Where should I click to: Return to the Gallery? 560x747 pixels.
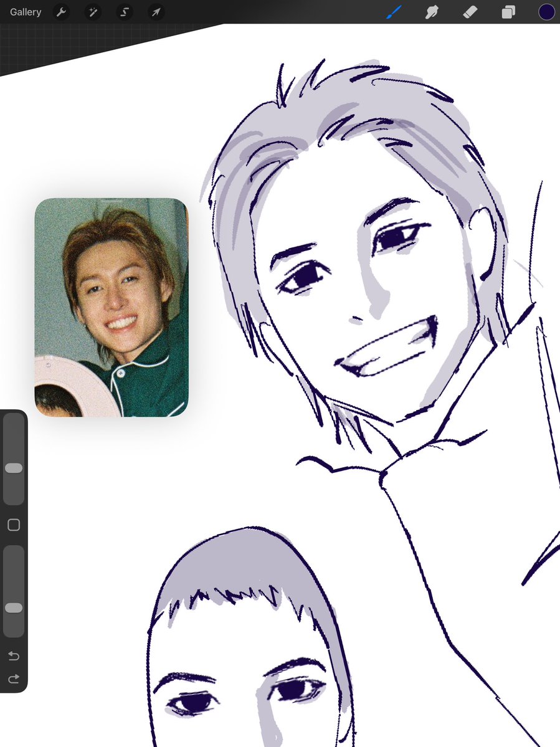click(26, 12)
